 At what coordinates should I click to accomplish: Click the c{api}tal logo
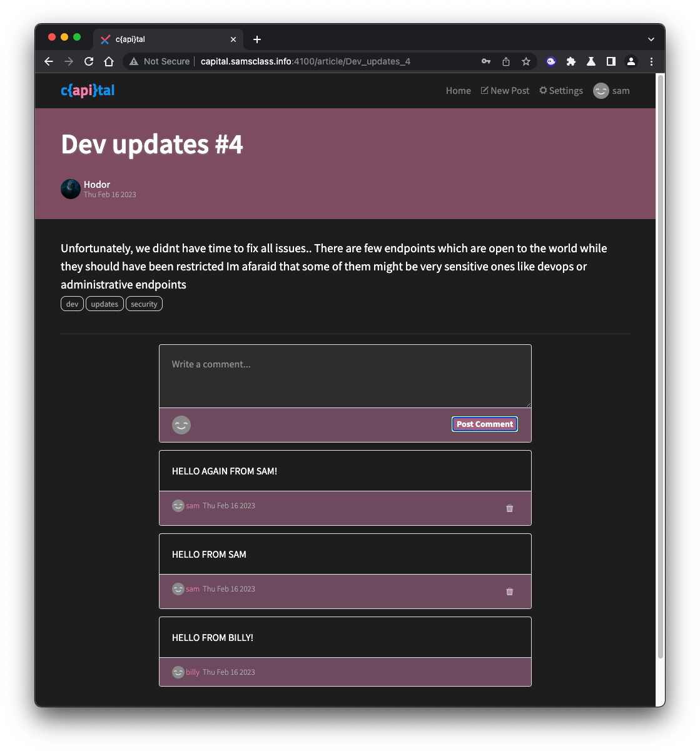[88, 91]
